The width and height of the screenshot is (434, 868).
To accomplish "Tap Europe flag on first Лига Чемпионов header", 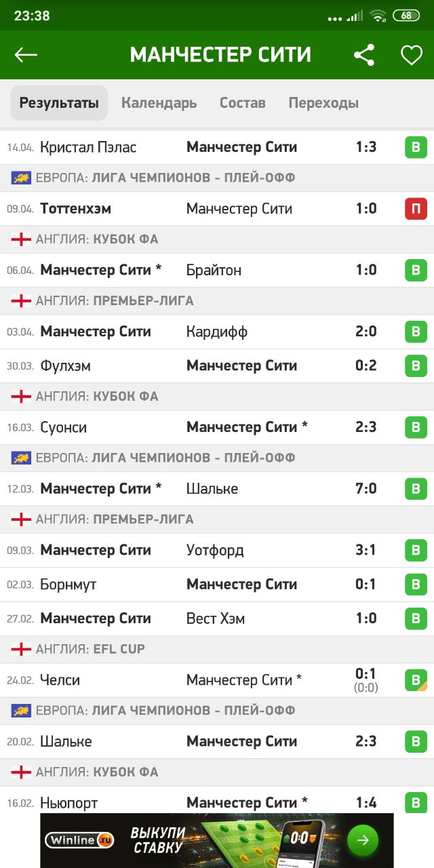I will click(x=22, y=178).
